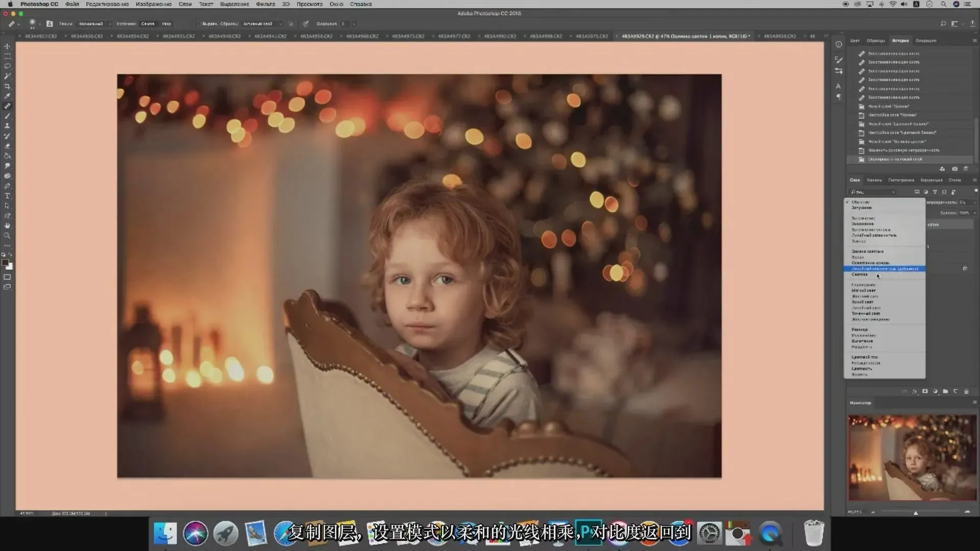The height and width of the screenshot is (551, 980).
Task: Open the Образец sample layer dropdown
Action: click(261, 24)
